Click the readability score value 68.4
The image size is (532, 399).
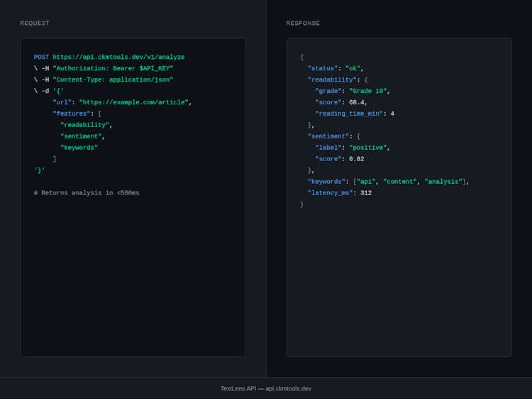coord(358,102)
